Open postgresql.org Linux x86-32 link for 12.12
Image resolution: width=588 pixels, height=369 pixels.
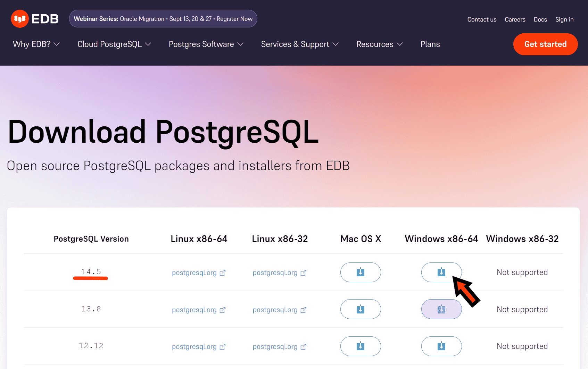pos(280,346)
